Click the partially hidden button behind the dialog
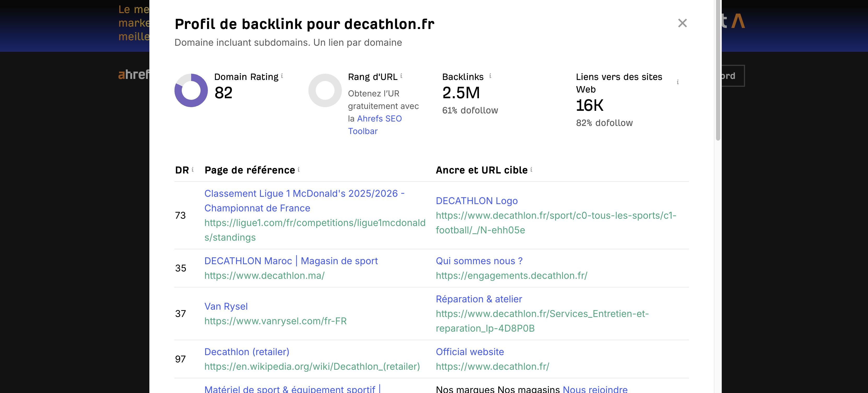Viewport: 868px width, 393px height. (733, 76)
